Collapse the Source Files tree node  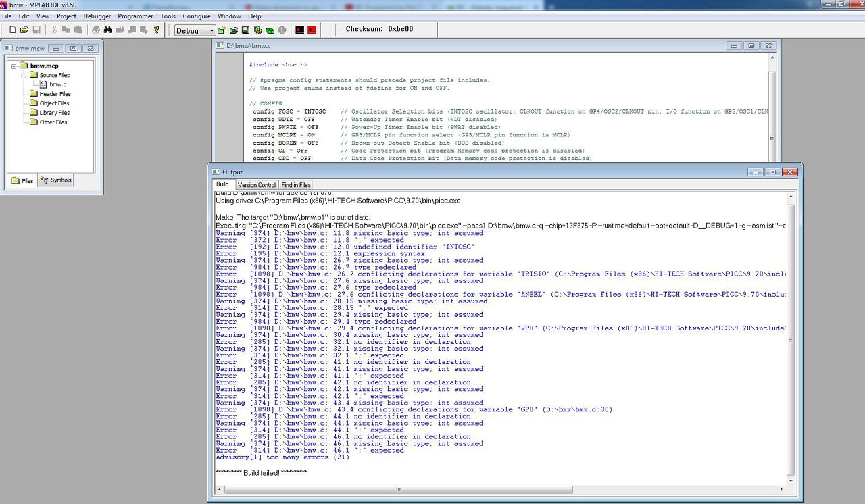tap(24, 75)
